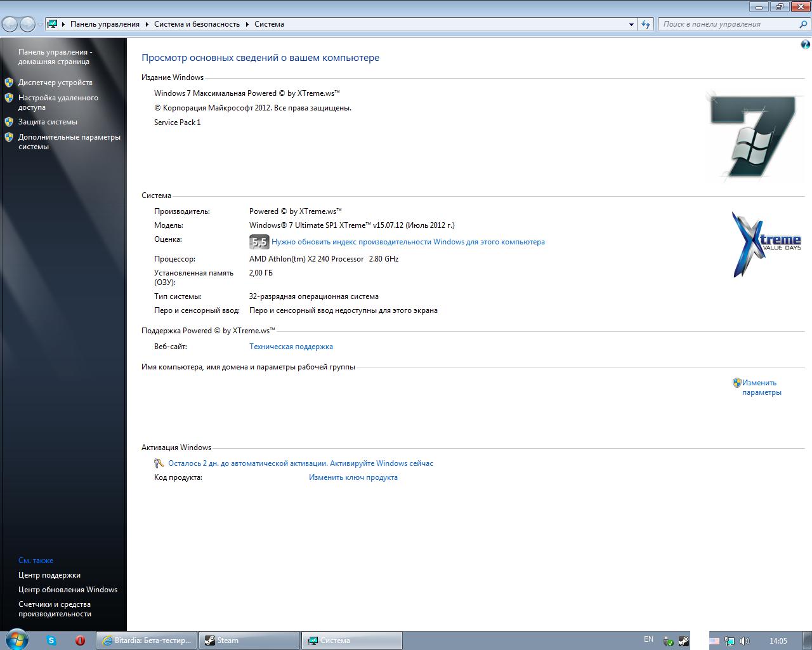The height and width of the screenshot is (650, 812).
Task: Launch Skype from the taskbar
Action: [x=51, y=640]
